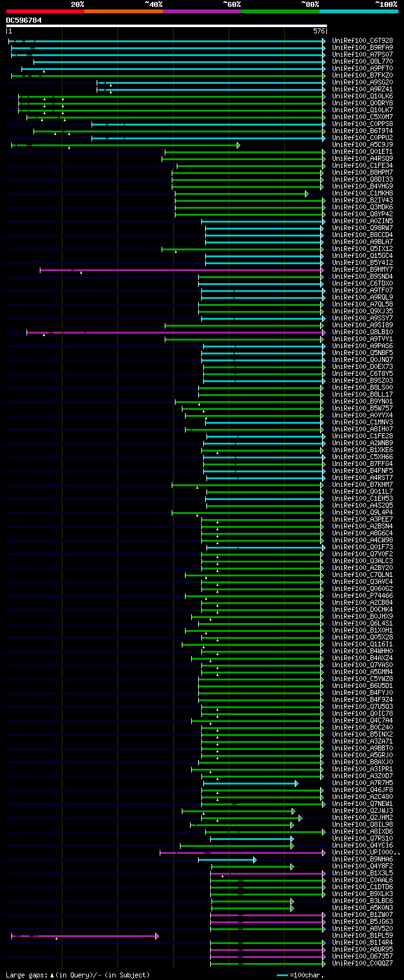Click the red ~20% identity legend segment
This screenshot has height=980, width=404.
tap(45, 11)
